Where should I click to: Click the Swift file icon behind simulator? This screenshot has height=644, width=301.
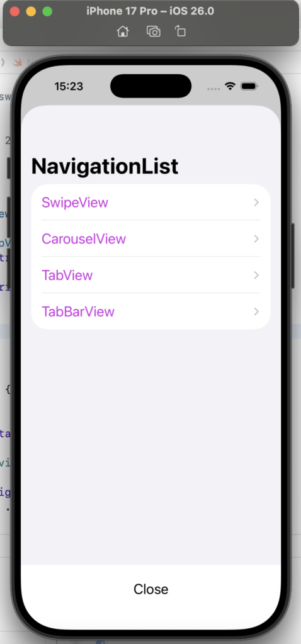click(x=17, y=62)
